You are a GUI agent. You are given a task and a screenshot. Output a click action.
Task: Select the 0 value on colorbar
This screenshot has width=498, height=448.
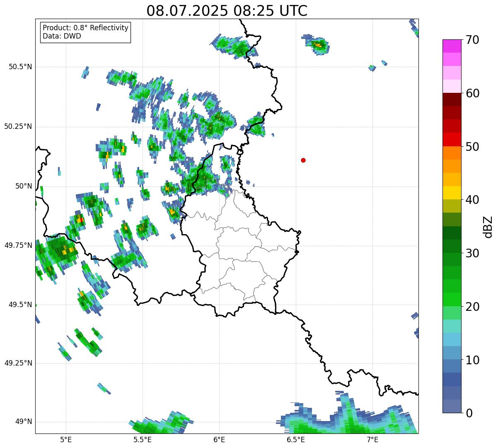coord(469,413)
